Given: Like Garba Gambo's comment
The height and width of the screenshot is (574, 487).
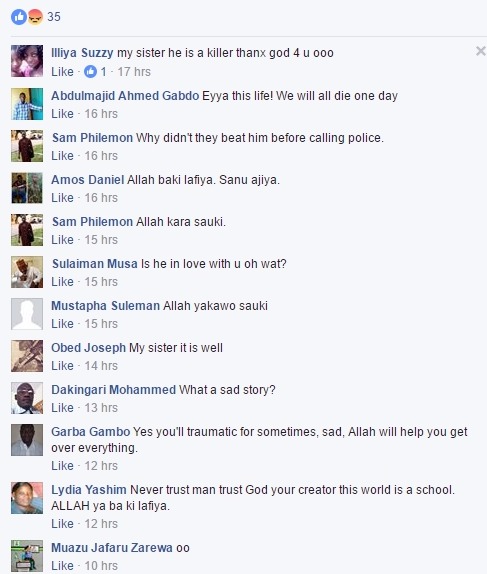Looking at the screenshot, I should pos(62,466).
